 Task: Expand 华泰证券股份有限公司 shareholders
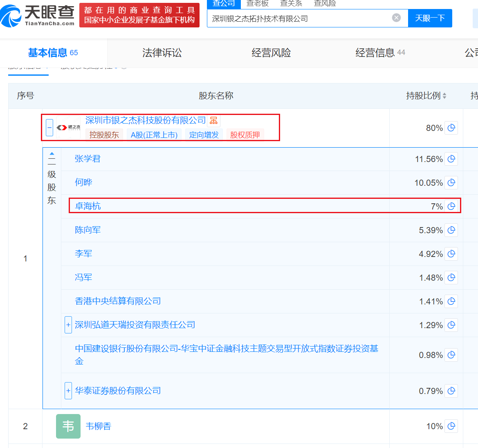click(x=68, y=391)
